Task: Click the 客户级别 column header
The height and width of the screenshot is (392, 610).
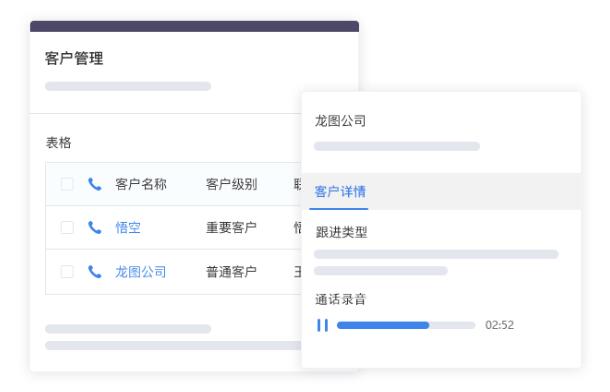Action: [x=231, y=184]
